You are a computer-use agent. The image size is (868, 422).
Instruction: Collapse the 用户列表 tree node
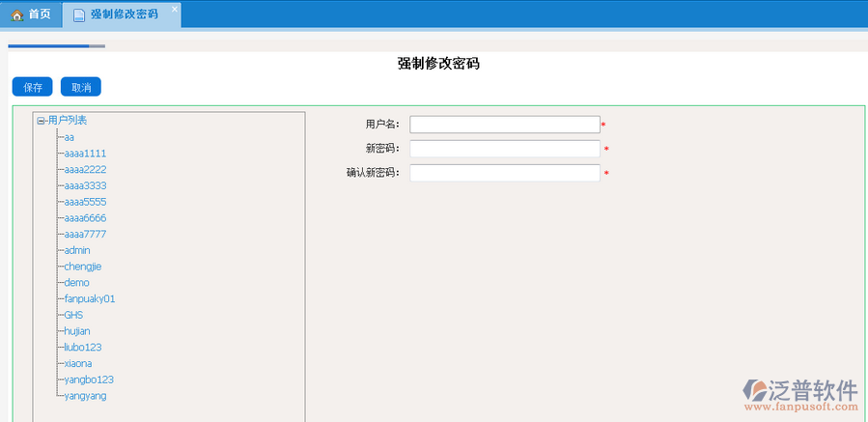[x=41, y=121]
